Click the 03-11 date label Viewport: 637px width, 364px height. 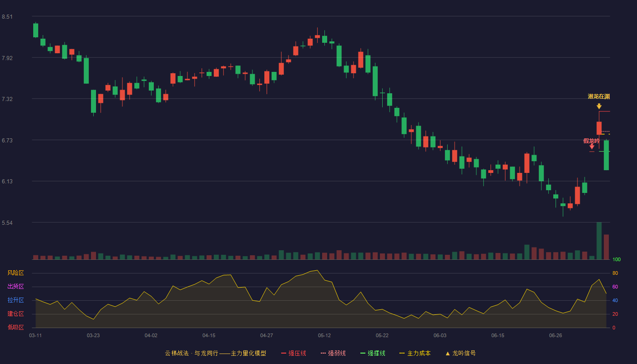(35, 335)
